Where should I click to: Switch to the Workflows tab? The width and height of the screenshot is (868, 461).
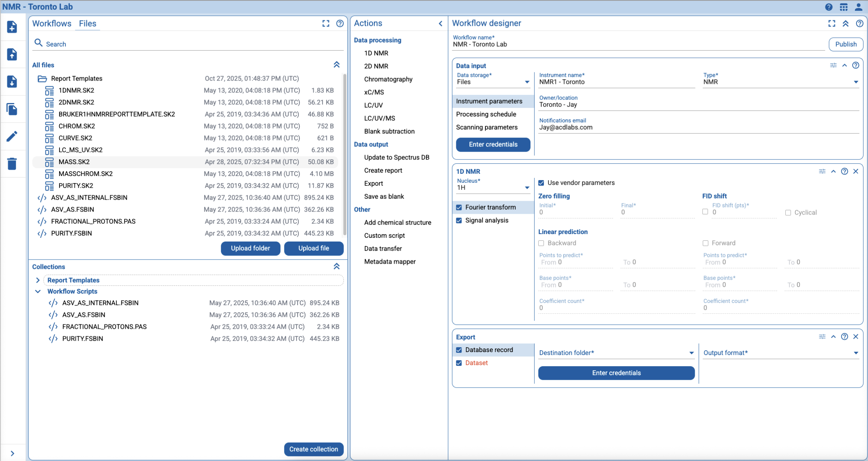(x=52, y=23)
